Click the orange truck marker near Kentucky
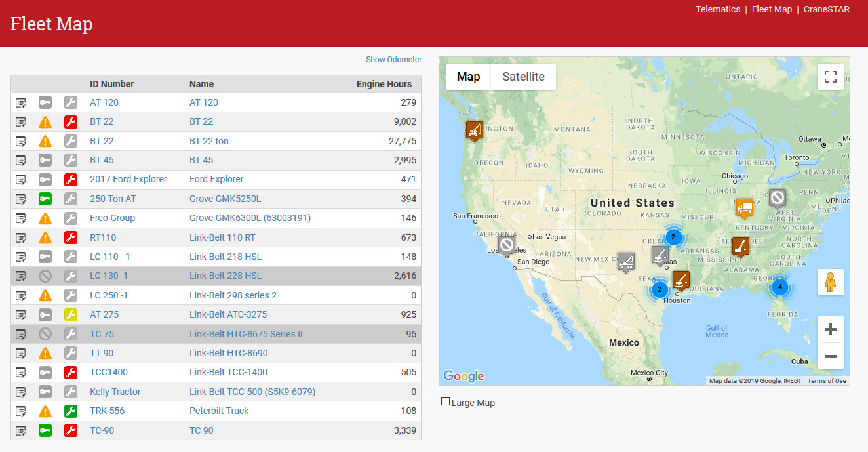Screen dimensions: 868x452 (744, 208)
